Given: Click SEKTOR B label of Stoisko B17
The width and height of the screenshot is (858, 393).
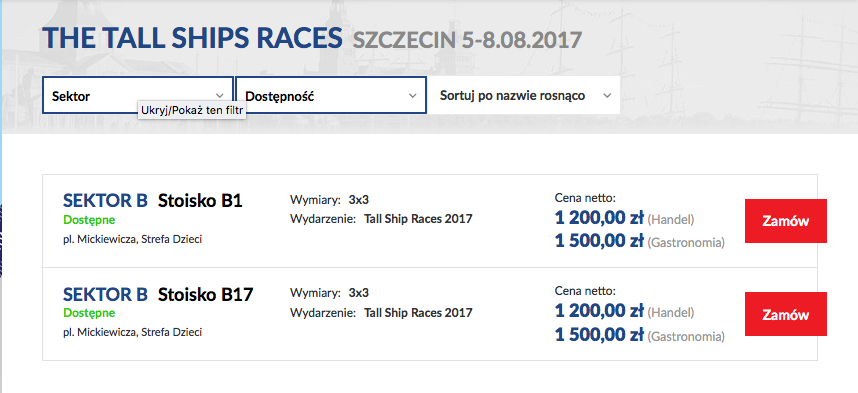Looking at the screenshot, I should pos(105,294).
